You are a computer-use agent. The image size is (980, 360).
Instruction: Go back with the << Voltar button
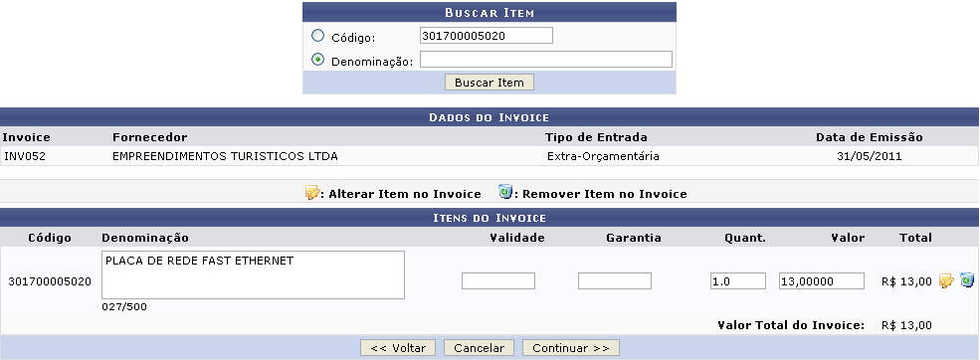click(398, 348)
